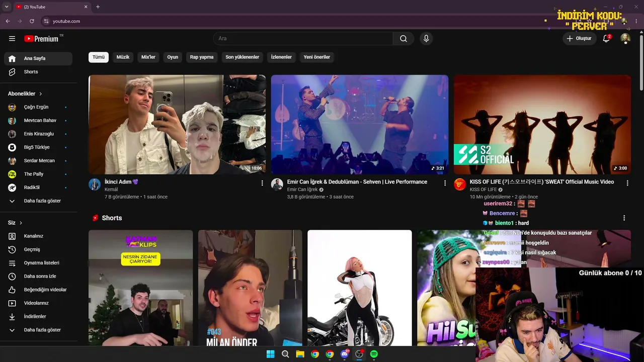
Task: Select the Müzik filter chip
Action: 123,57
